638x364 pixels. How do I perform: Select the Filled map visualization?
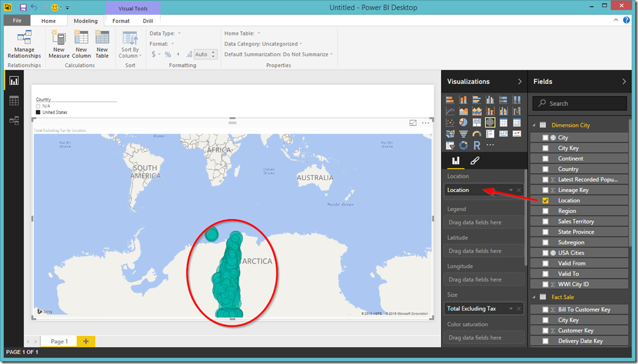pos(450,134)
